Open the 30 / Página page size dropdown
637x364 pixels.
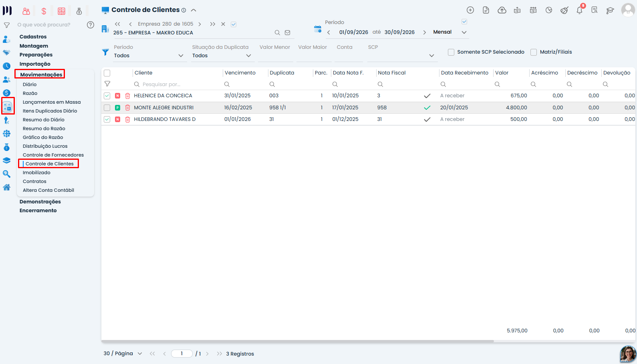click(123, 354)
